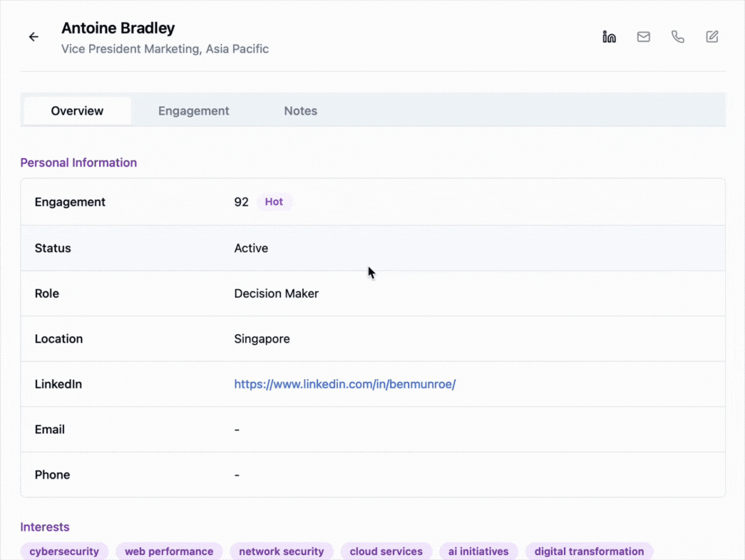745x560 pixels.
Task: Click the ai initiatives tag
Action: tap(478, 551)
